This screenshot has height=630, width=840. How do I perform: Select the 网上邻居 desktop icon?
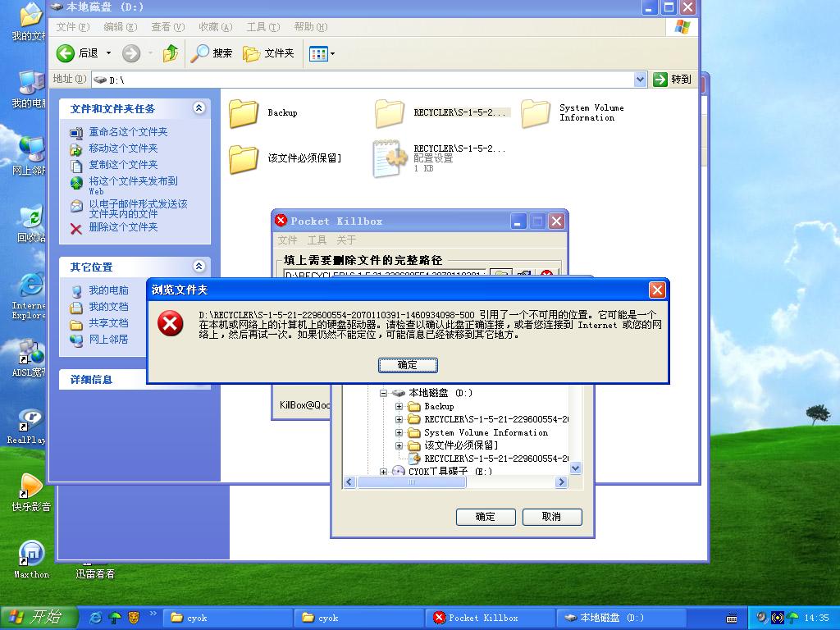[30, 157]
